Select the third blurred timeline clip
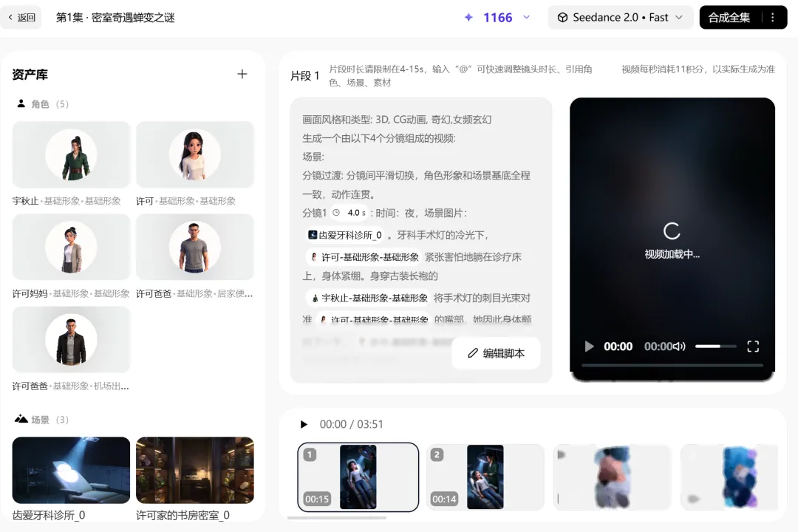This screenshot has height=532, width=798. (613, 477)
